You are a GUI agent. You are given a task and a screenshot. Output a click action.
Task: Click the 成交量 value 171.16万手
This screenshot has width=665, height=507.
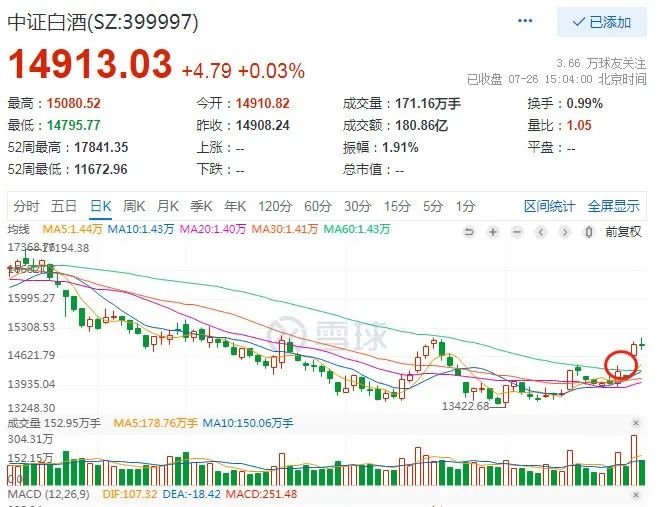(428, 103)
